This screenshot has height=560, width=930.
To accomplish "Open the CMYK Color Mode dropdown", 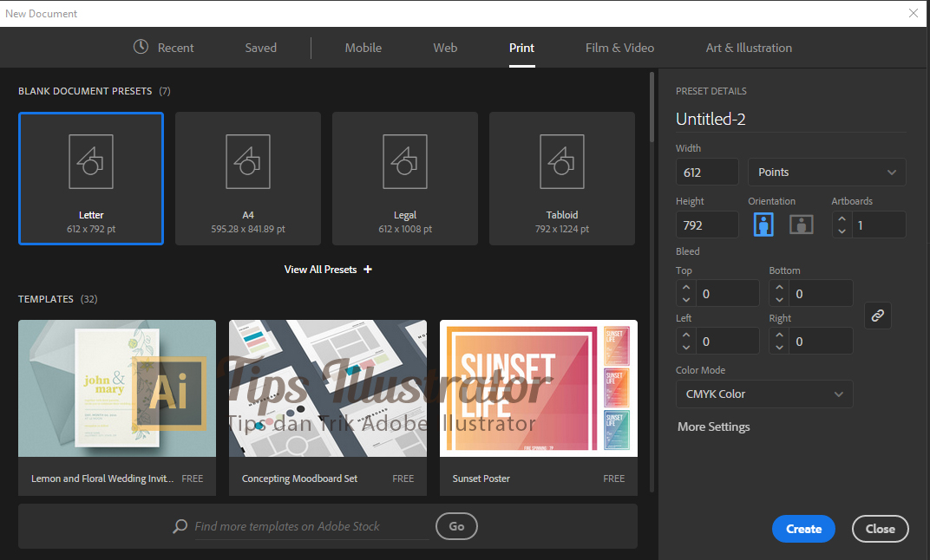I will [x=763, y=394].
